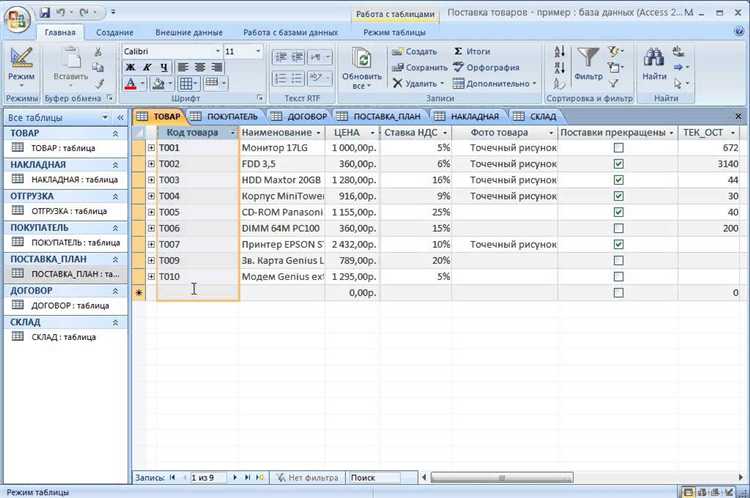Align text left in ribbon

coord(182,67)
